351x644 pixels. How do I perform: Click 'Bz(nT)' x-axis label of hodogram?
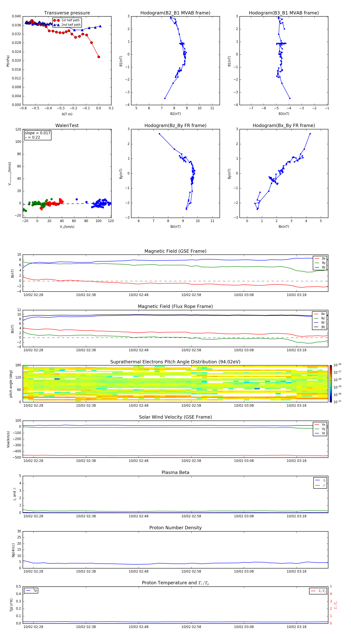tap(175, 227)
